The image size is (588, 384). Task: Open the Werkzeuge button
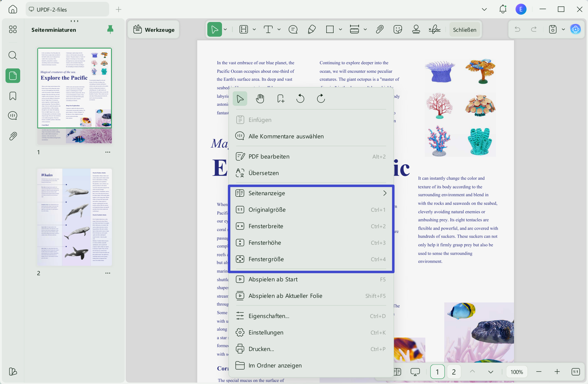154,30
